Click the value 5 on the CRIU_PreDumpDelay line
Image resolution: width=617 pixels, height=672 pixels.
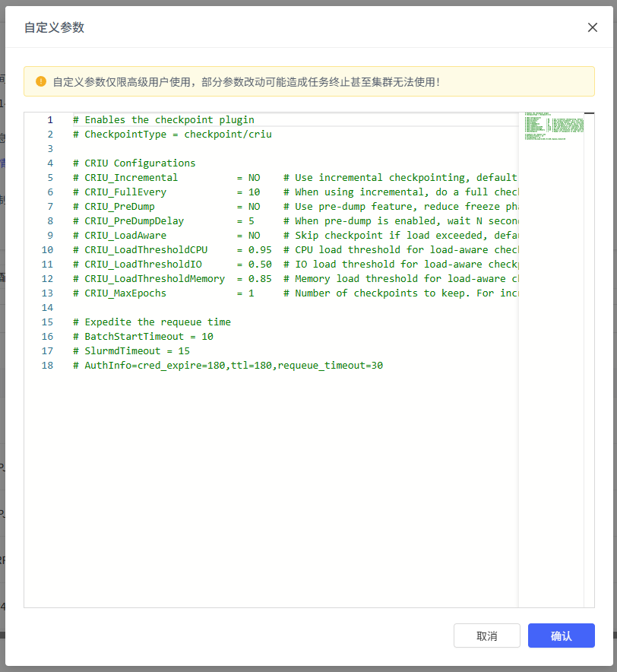coord(252,221)
